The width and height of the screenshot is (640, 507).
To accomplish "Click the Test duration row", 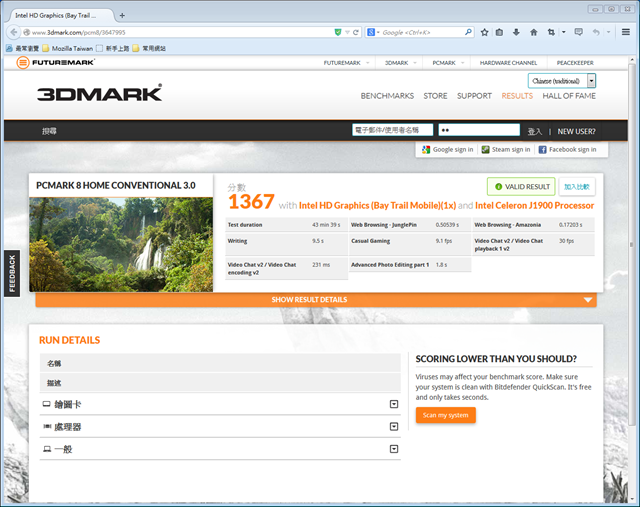I will click(286, 225).
